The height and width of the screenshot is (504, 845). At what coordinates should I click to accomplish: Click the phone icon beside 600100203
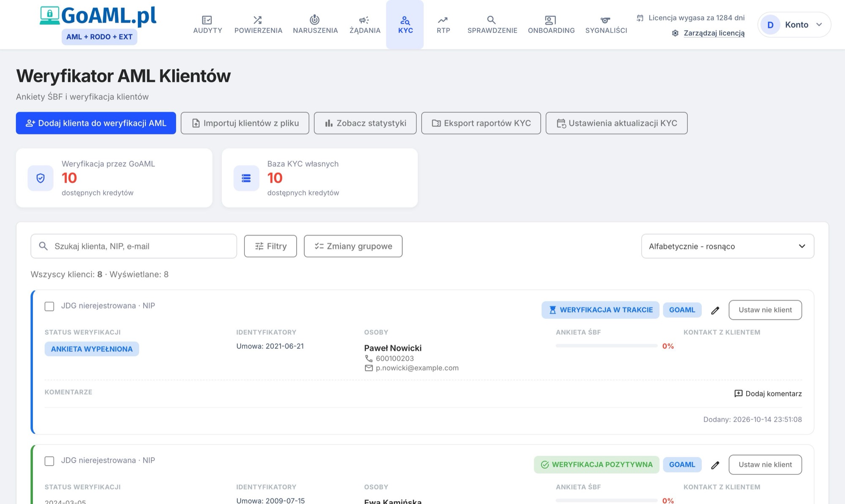[x=369, y=358]
